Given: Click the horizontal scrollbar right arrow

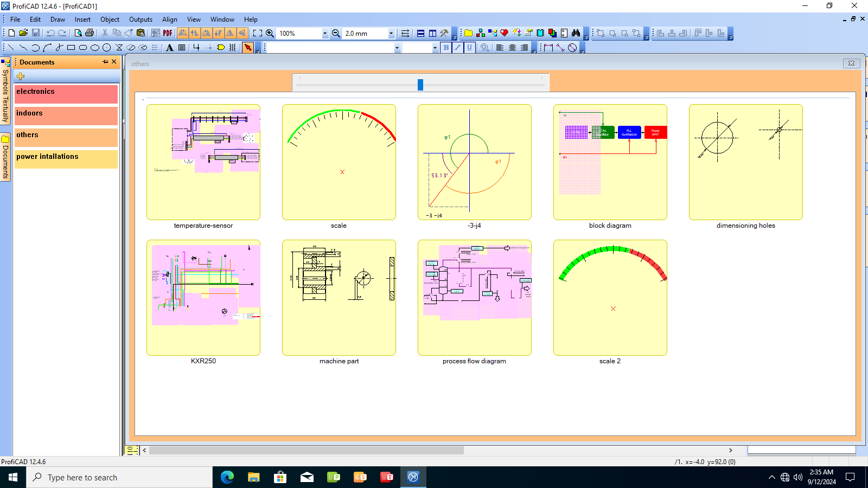Looking at the screenshot, I should tap(731, 450).
